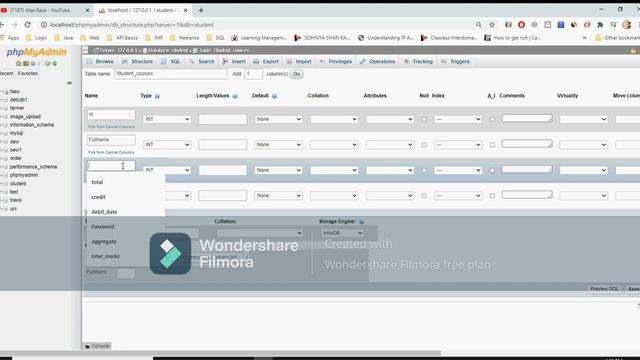The width and height of the screenshot is (640, 360).
Task: Click 'Pick from Central Columns' under id
Action: coord(111,127)
